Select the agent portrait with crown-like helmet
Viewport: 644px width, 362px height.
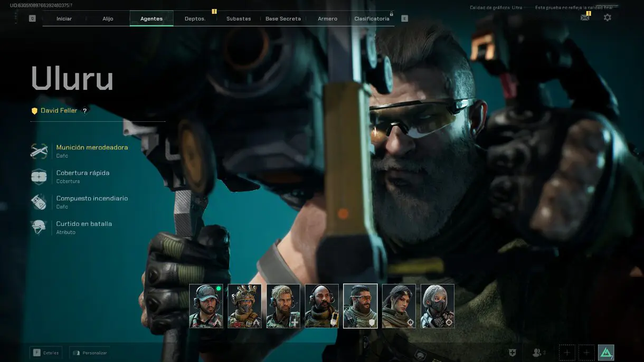coord(245,306)
